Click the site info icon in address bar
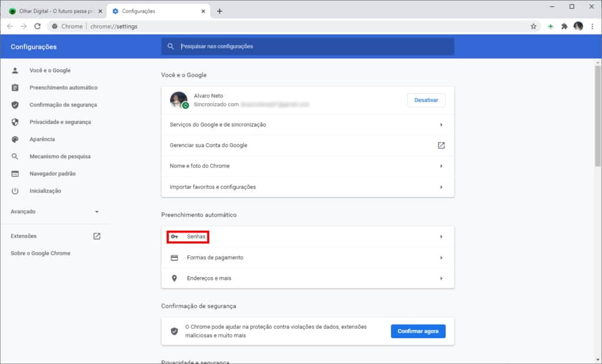 [55, 26]
